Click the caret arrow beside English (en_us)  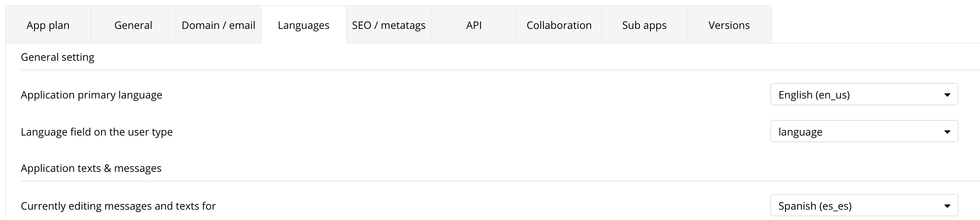click(947, 95)
